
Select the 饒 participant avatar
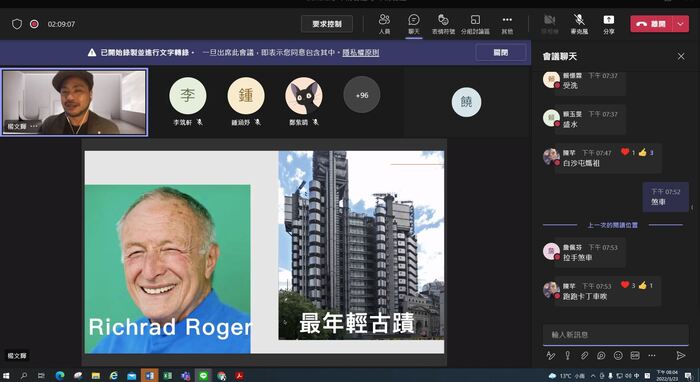[466, 102]
